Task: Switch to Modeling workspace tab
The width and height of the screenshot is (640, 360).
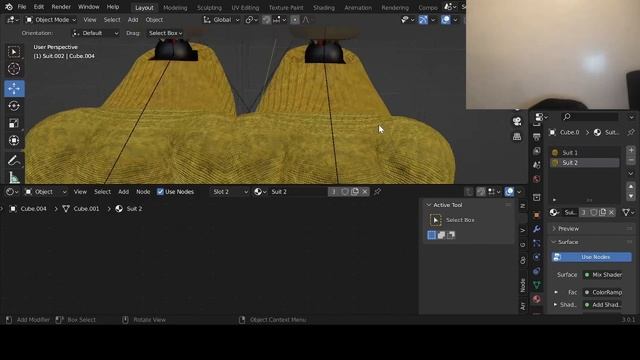Action: 175,7
